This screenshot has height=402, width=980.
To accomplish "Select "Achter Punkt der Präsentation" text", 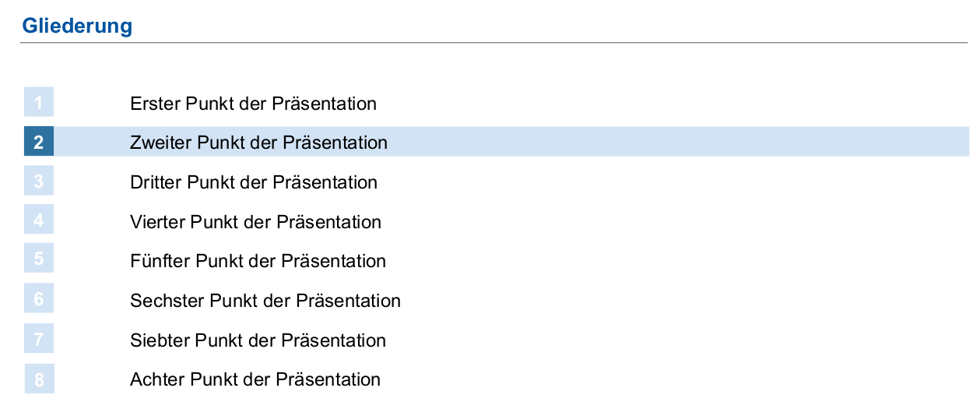I will pos(255,379).
